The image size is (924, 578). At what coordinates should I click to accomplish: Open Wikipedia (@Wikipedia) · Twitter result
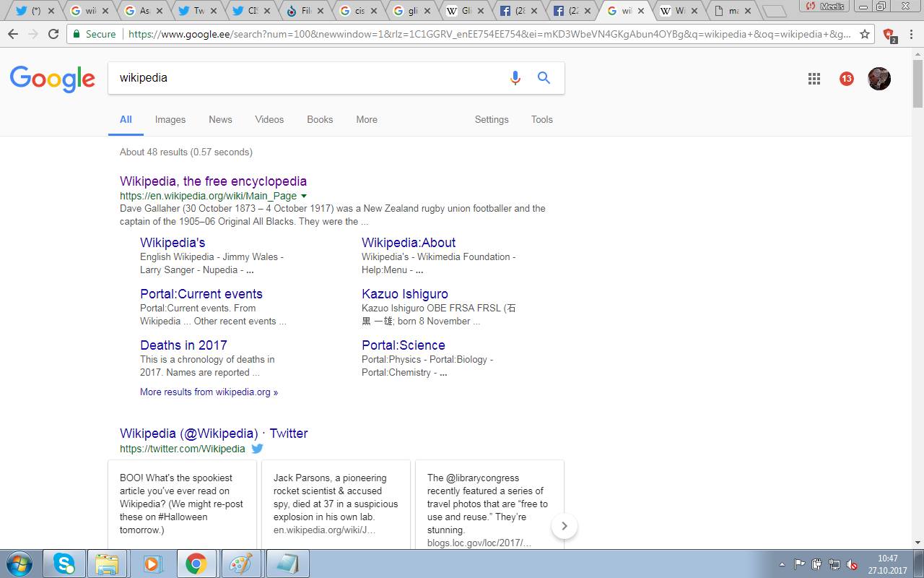click(x=214, y=433)
